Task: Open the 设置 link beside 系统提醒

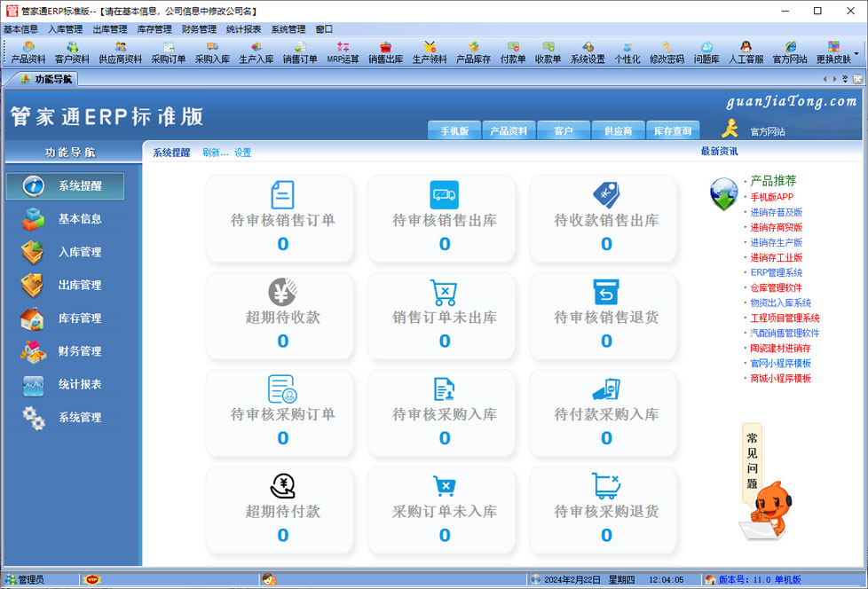Action: (x=242, y=153)
